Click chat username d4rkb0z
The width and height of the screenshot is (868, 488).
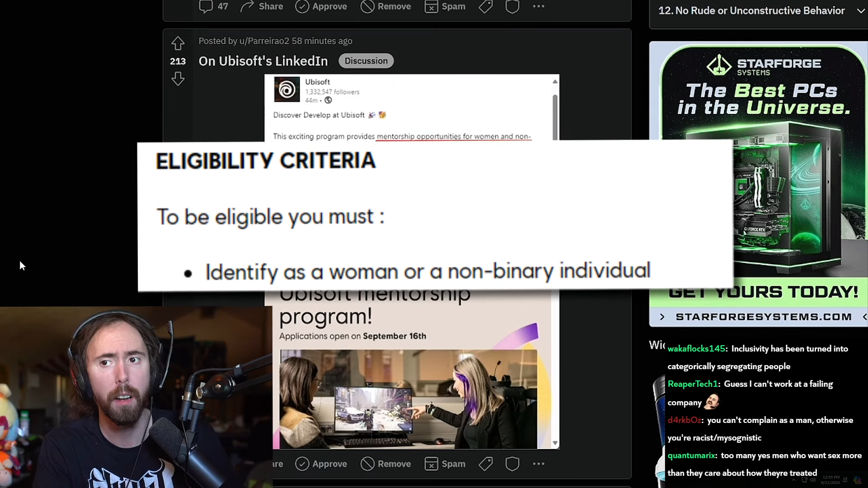click(684, 420)
